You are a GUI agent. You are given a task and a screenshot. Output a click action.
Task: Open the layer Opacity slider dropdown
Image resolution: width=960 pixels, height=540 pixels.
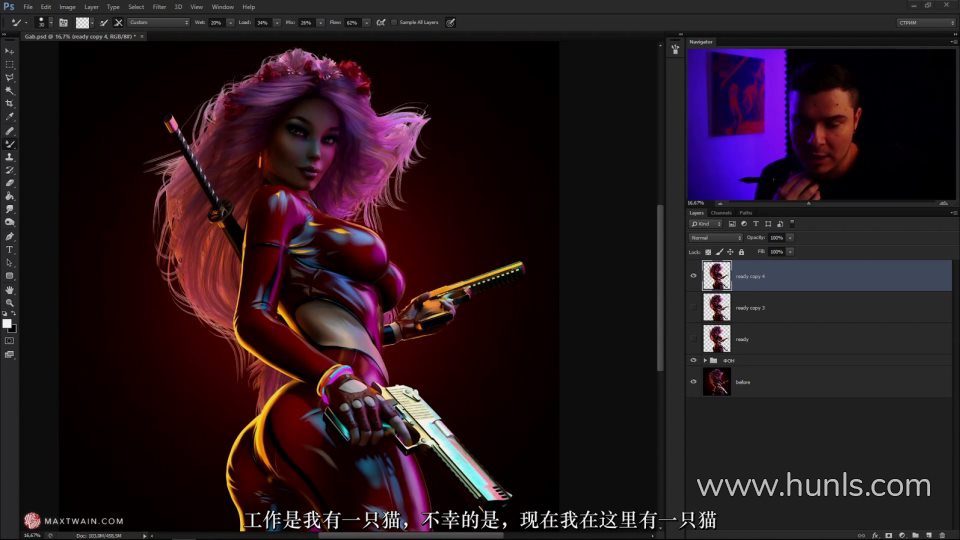tap(790, 238)
